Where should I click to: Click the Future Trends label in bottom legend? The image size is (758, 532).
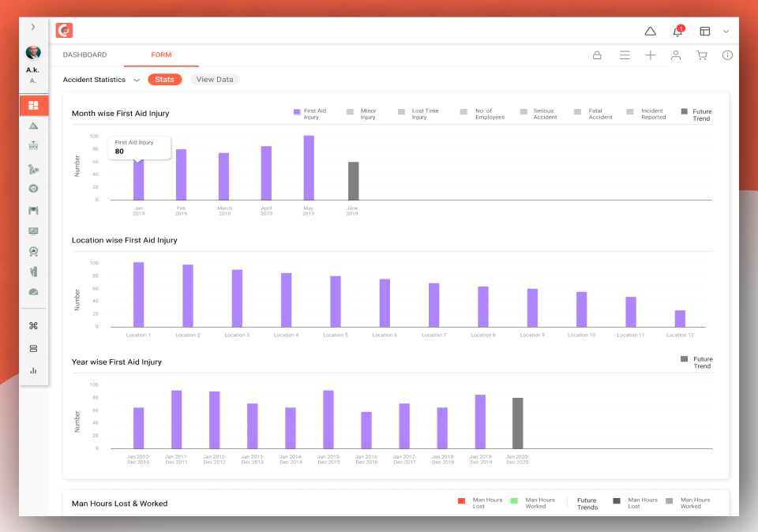point(587,504)
